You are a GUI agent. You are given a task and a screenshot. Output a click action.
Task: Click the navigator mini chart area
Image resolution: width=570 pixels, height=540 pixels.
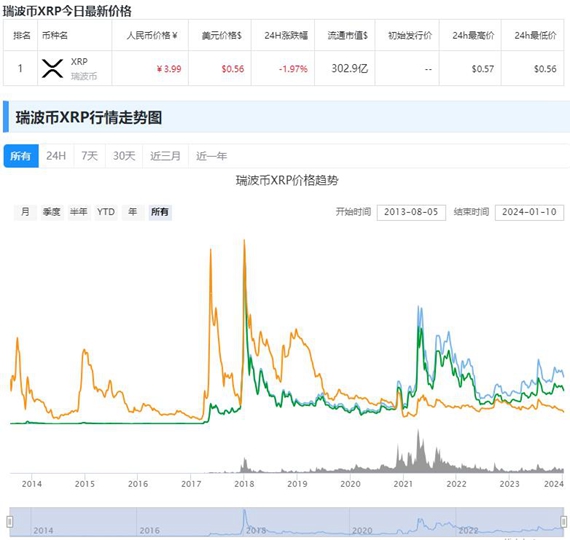[x=287, y=522]
